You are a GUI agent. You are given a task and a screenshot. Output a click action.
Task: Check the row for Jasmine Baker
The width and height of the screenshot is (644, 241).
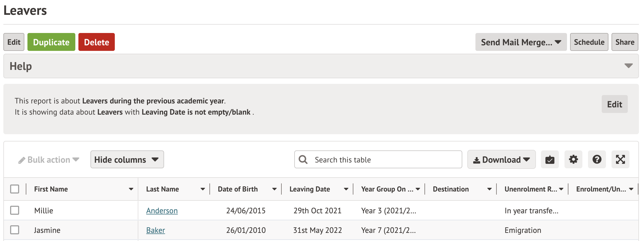click(x=15, y=230)
